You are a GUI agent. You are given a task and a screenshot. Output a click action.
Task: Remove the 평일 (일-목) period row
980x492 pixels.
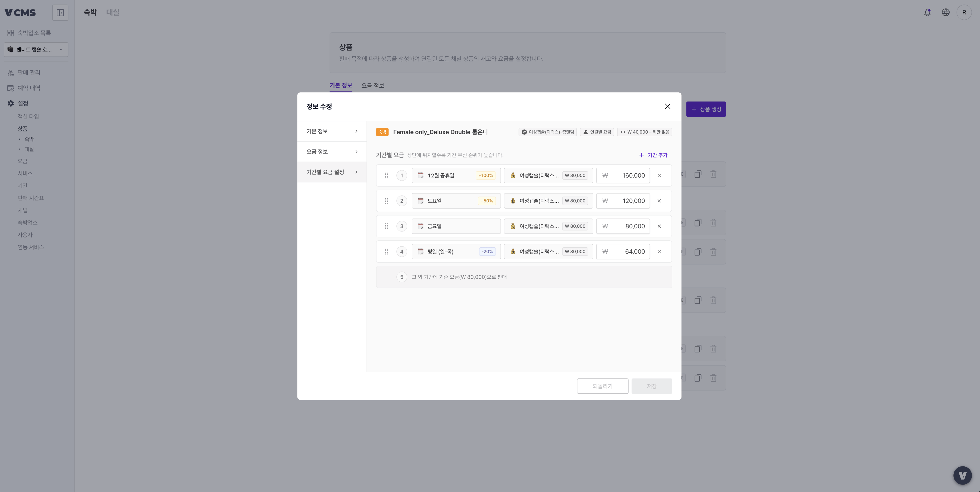659,251
